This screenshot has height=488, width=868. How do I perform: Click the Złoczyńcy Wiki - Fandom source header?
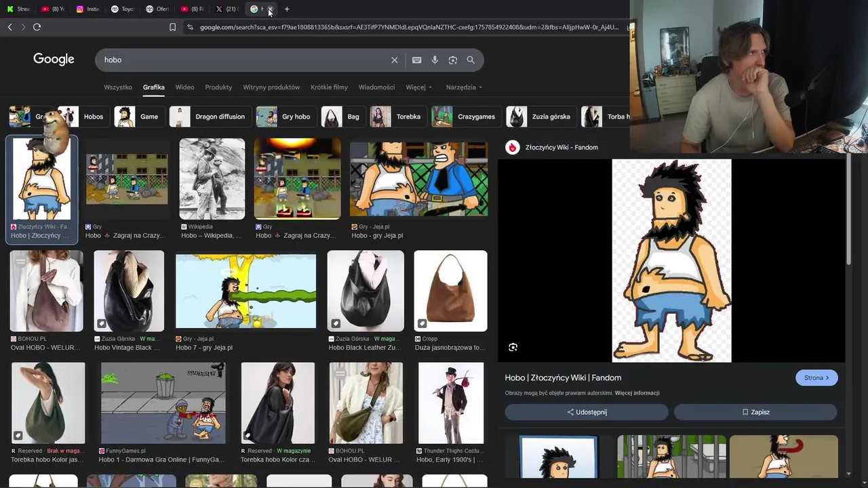[561, 147]
